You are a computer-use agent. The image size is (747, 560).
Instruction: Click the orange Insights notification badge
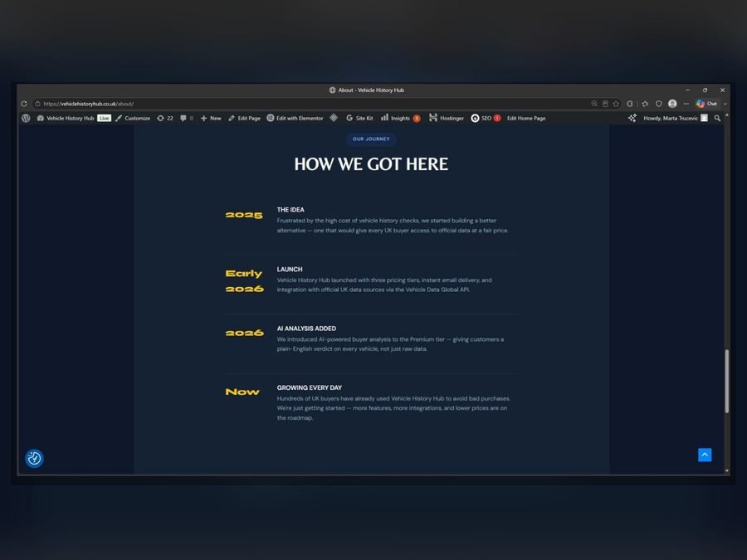pyautogui.click(x=417, y=119)
